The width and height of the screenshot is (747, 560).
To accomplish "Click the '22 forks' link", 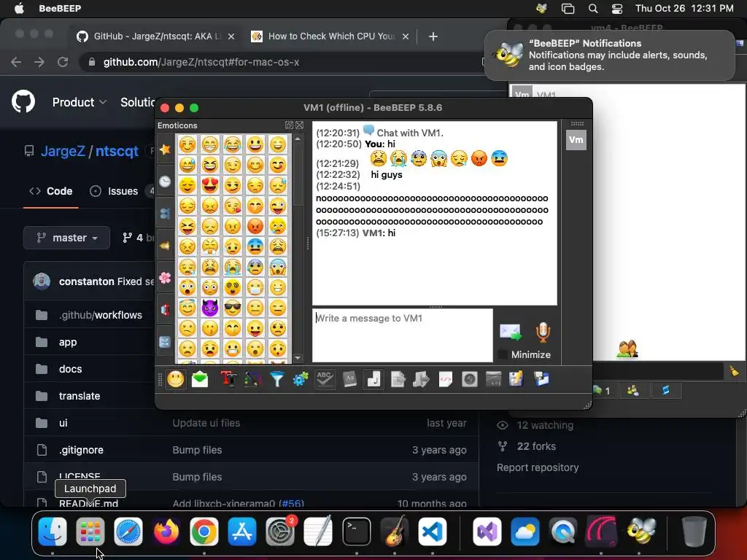I will pos(536,446).
